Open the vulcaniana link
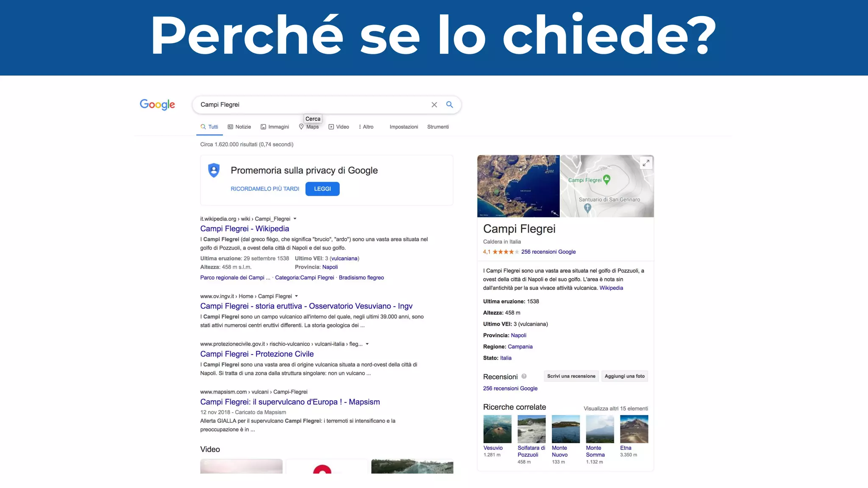Screen dimensions: 868x488 click(344, 258)
